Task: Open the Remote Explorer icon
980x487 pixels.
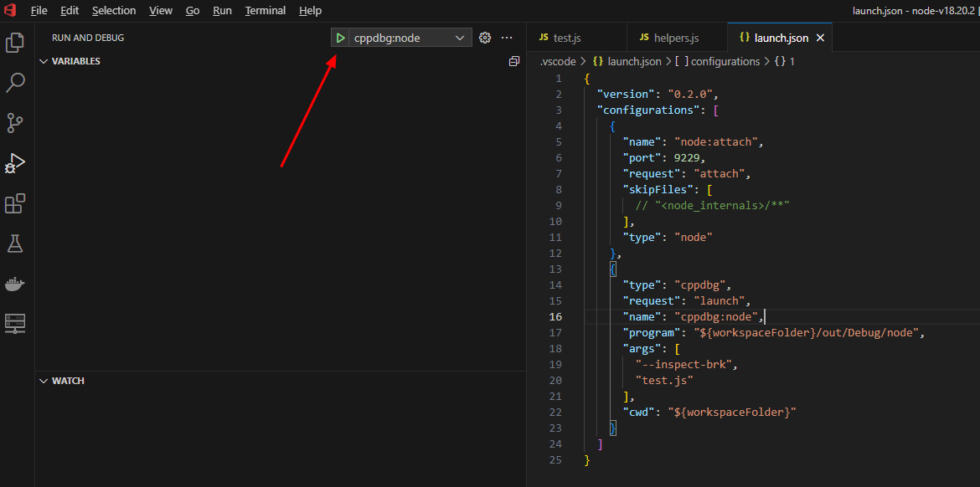Action: click(x=15, y=322)
